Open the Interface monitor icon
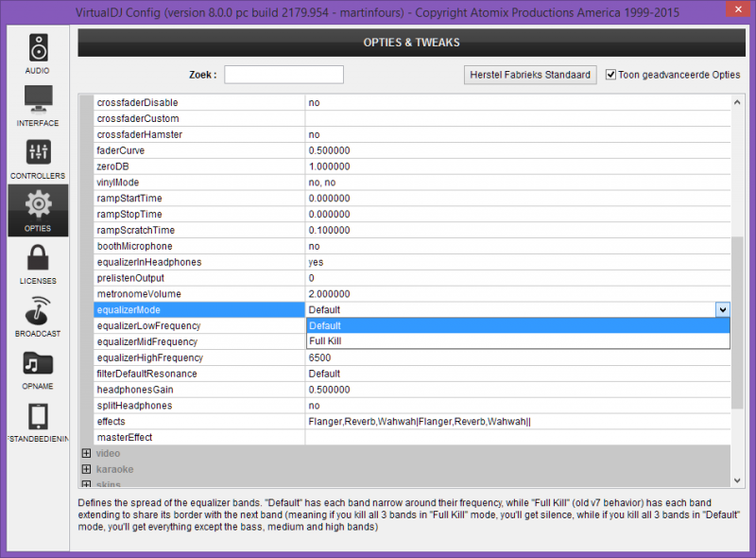 [38, 98]
